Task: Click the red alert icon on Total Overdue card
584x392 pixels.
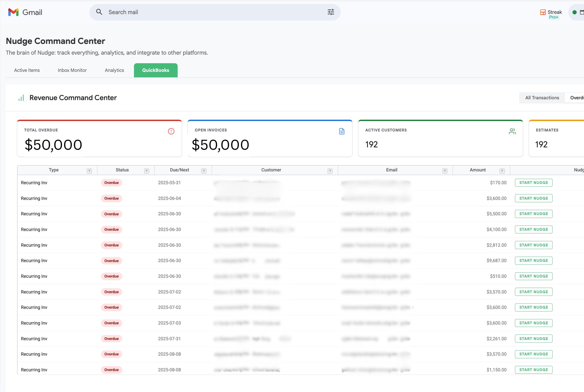Action: tap(171, 131)
